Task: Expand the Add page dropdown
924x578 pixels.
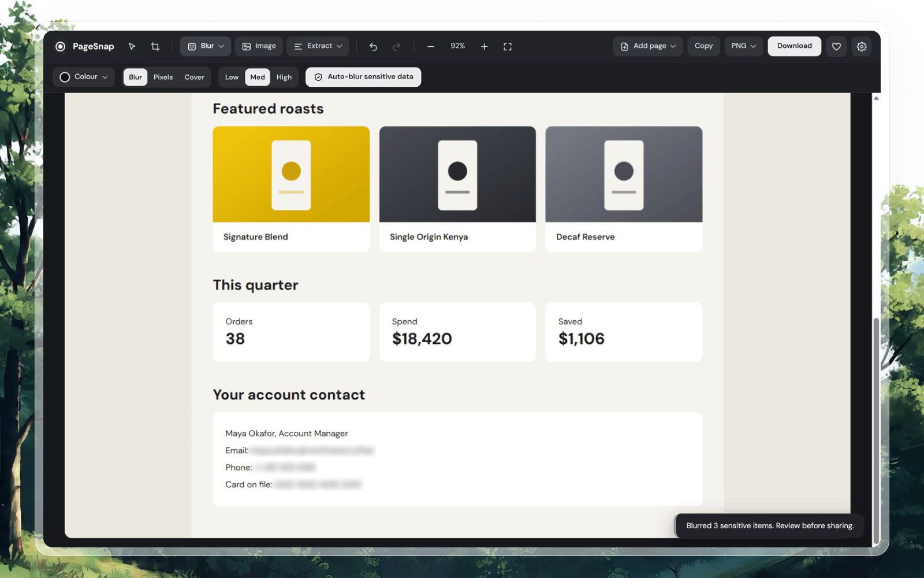Action: click(647, 46)
